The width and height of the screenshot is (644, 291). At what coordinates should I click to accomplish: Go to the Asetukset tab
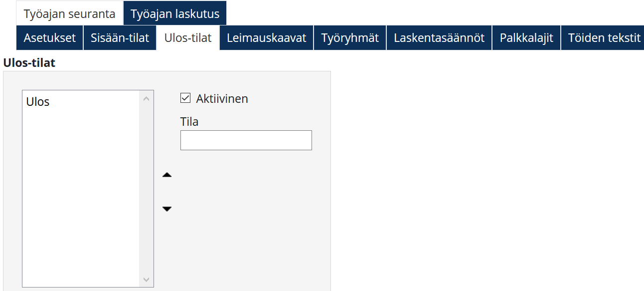(50, 38)
